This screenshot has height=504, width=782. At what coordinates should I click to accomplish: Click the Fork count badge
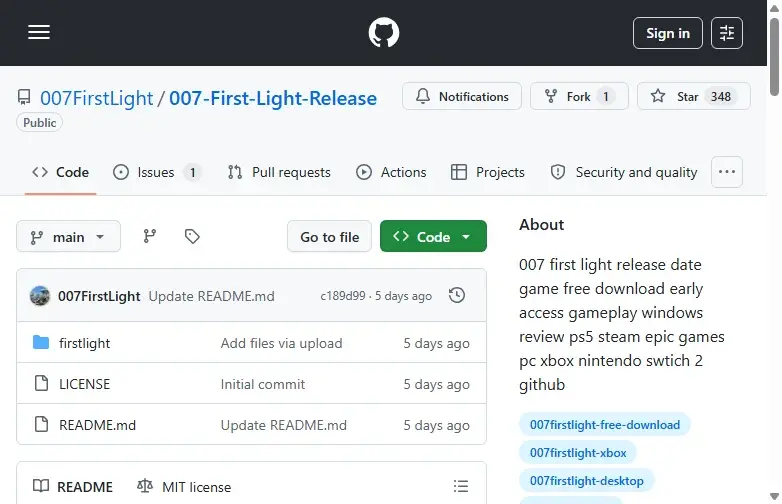tap(606, 96)
